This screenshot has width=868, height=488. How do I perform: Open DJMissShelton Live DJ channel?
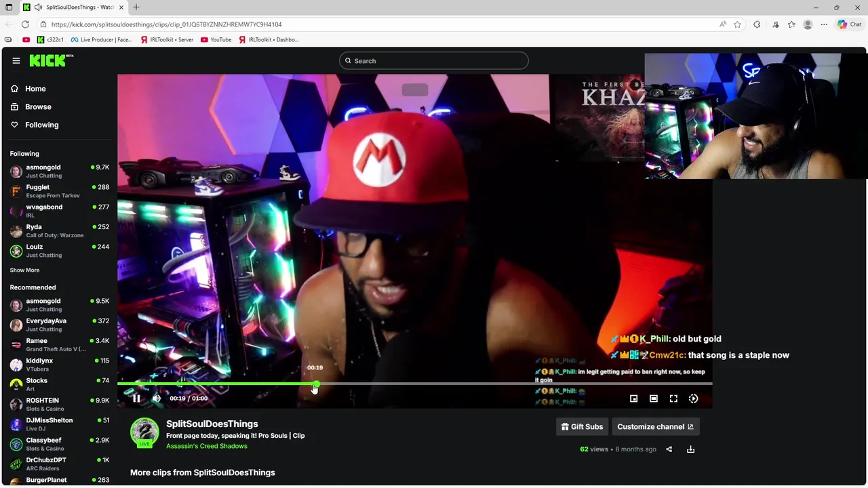(x=59, y=424)
